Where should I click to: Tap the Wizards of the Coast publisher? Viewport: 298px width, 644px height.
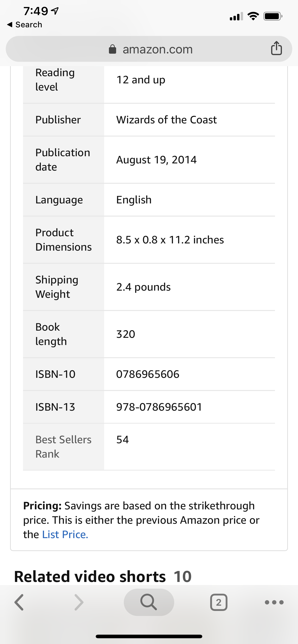(167, 120)
